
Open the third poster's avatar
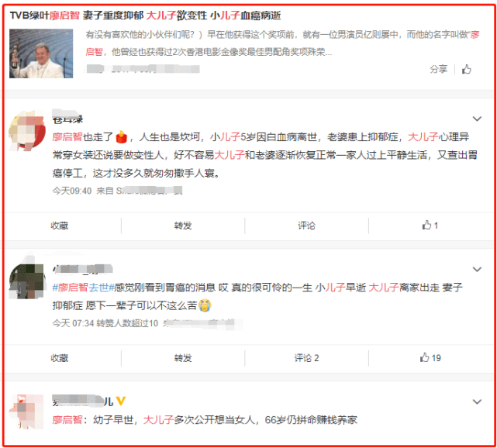tap(26, 412)
